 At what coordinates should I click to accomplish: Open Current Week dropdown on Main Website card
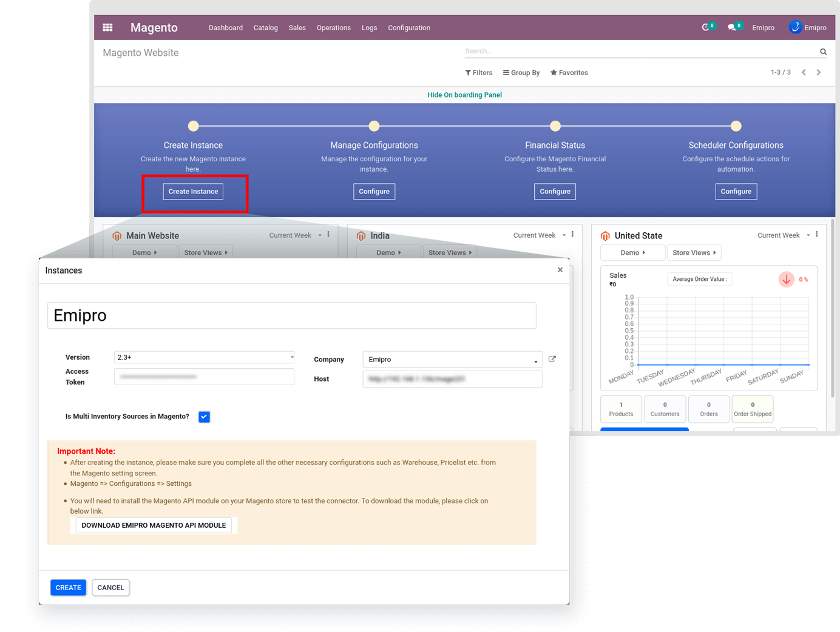(x=295, y=235)
